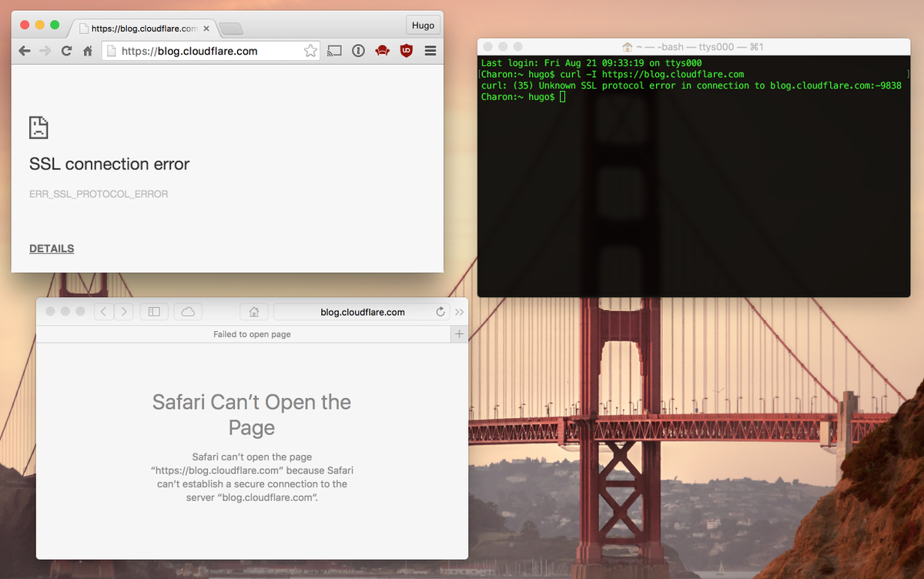
Task: Reload the Chrome page
Action: [x=66, y=51]
